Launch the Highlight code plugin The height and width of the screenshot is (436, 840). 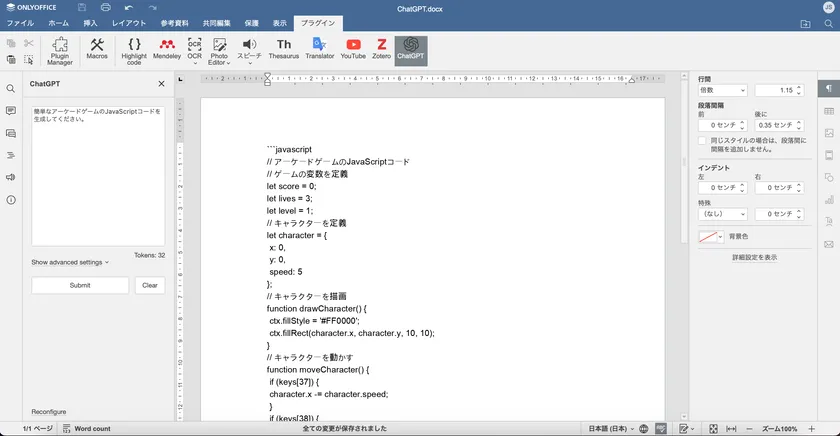click(134, 50)
